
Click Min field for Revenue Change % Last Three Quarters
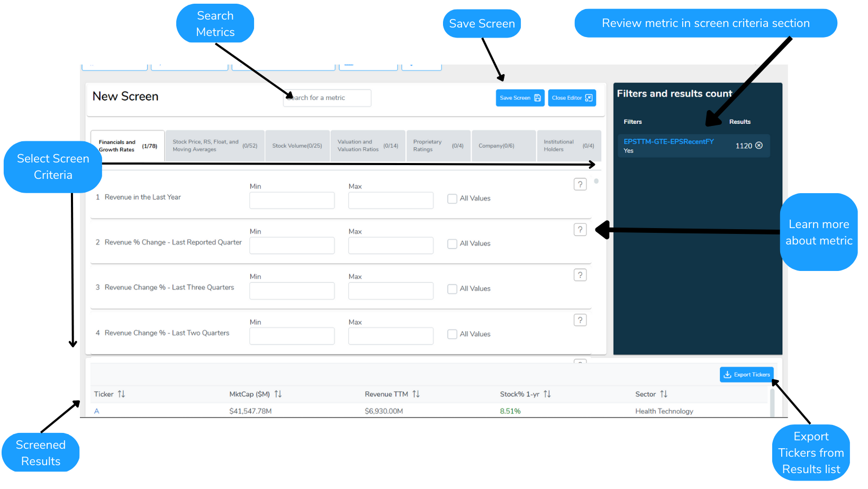pyautogui.click(x=292, y=291)
